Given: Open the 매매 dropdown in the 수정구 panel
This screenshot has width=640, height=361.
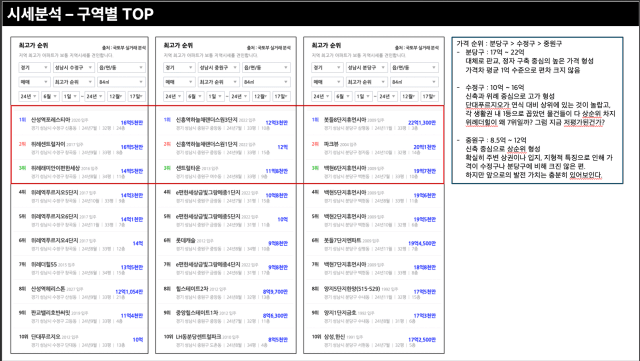Looking at the screenshot, I should point(34,82).
